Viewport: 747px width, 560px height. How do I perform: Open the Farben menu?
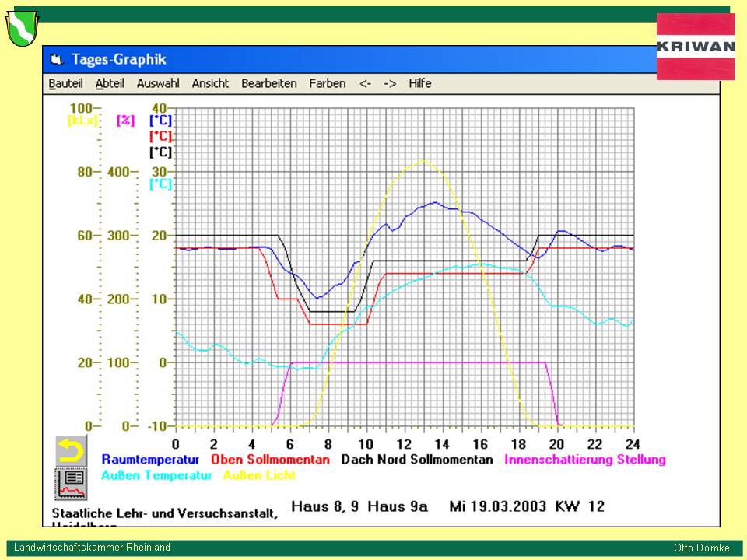coord(327,83)
